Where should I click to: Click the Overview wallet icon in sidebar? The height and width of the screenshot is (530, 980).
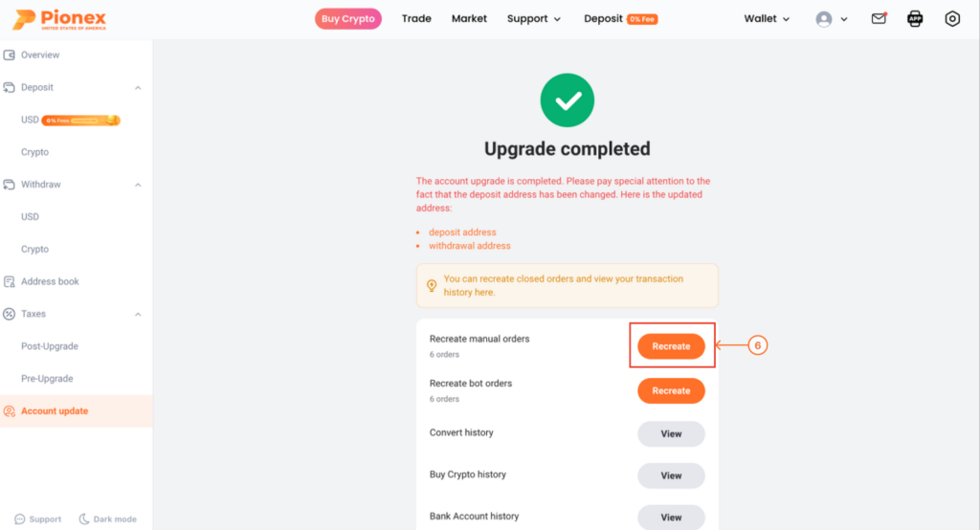tap(10, 55)
